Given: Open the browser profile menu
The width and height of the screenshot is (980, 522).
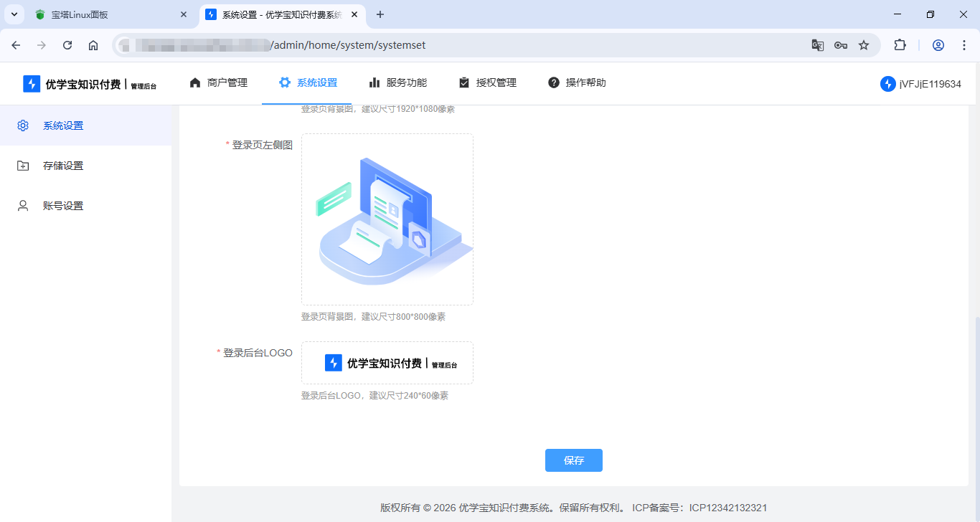Looking at the screenshot, I should (x=938, y=44).
